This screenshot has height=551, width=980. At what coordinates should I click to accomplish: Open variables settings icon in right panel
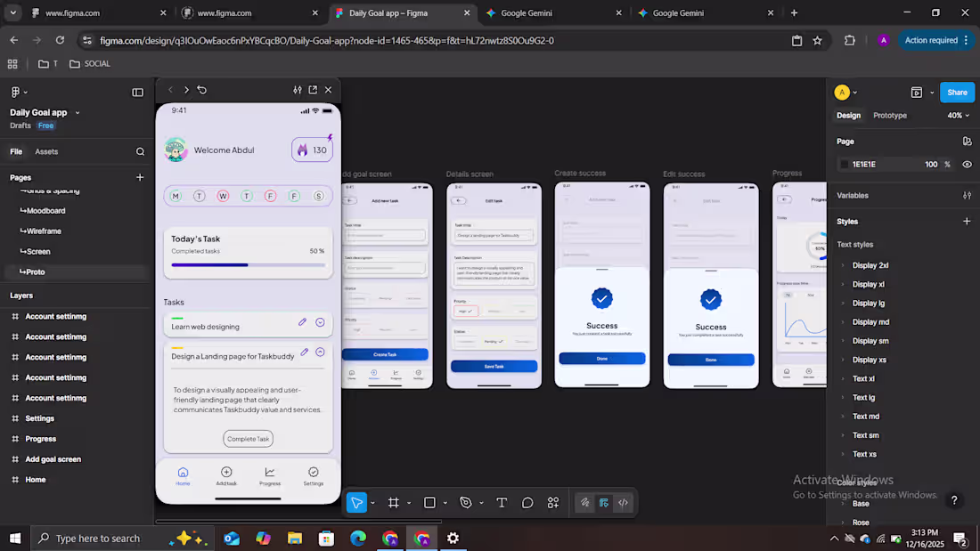point(967,196)
